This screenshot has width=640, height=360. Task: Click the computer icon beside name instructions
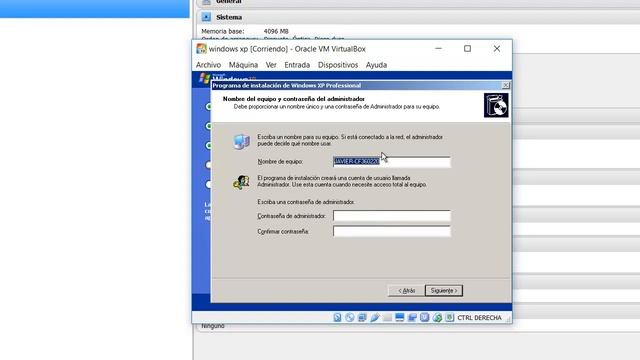242,141
